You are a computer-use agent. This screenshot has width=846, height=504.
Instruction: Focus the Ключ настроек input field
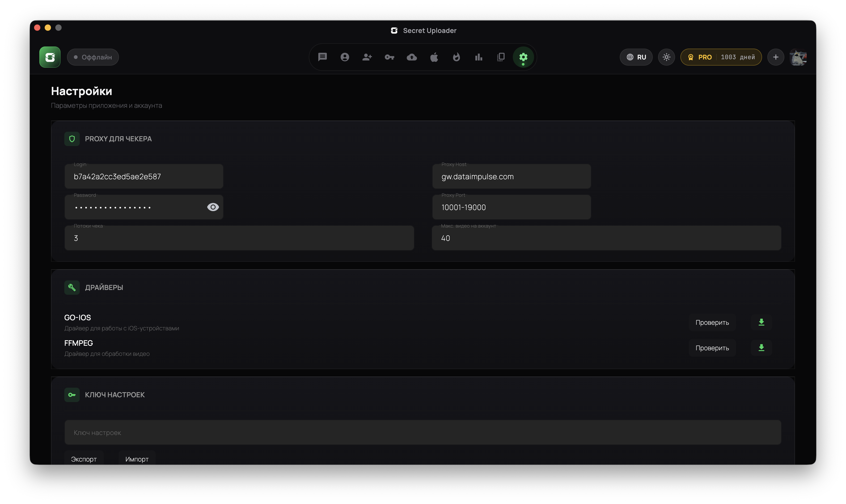[423, 432]
